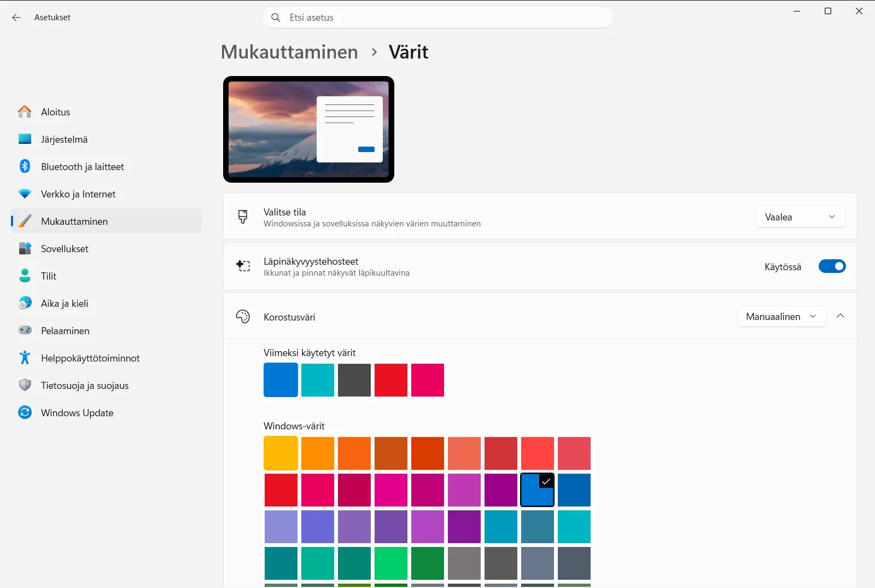Select the bright green Windows color swatch
Screen dimensions: 875x588
point(391,563)
